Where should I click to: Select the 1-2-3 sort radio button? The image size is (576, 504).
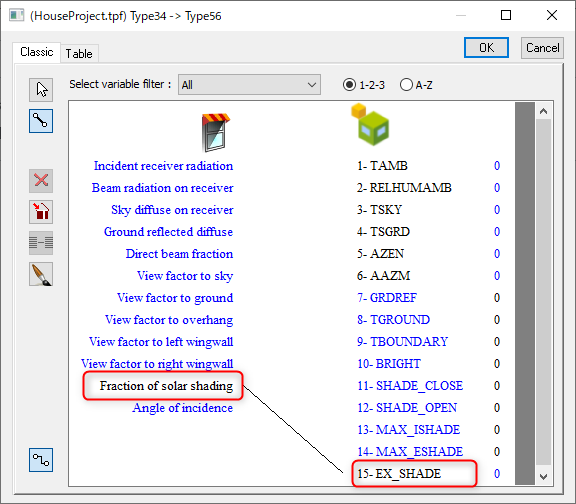point(349,85)
